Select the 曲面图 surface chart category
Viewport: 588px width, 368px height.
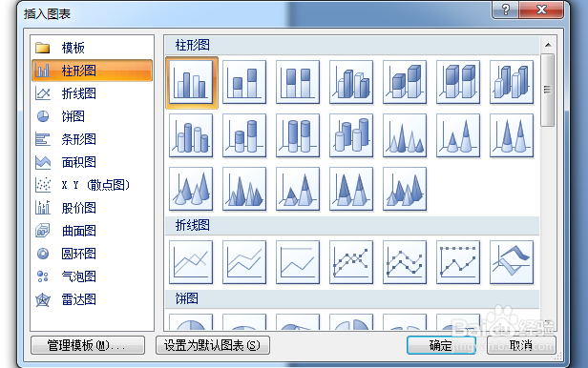(x=93, y=231)
